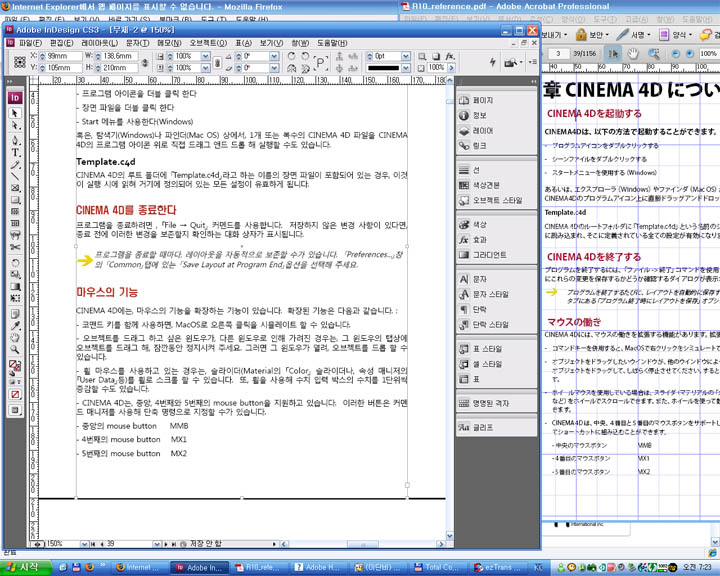Select the Direct Selection tool
Screen dimensions: 720x576
15,125
